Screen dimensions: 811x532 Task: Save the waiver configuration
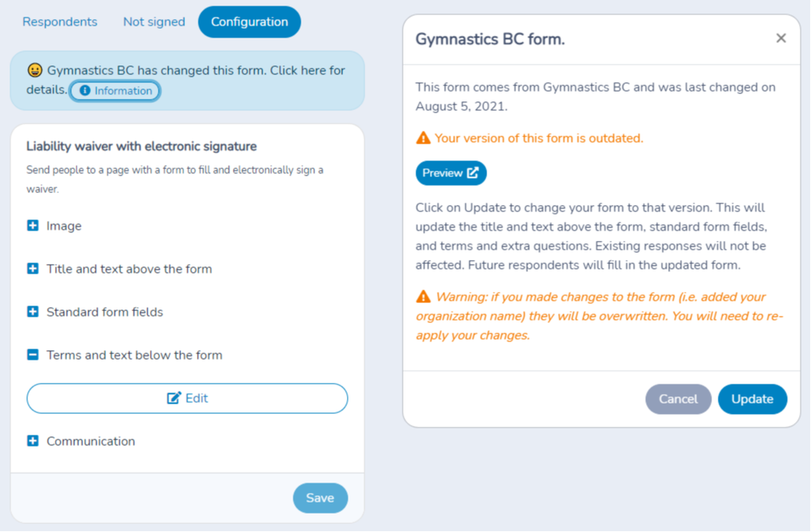[320, 498]
